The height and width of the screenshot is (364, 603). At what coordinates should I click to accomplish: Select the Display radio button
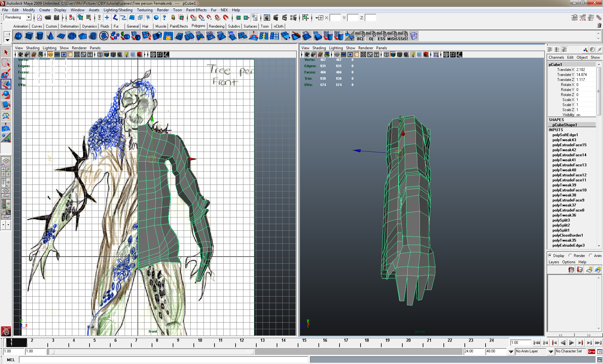coord(550,255)
